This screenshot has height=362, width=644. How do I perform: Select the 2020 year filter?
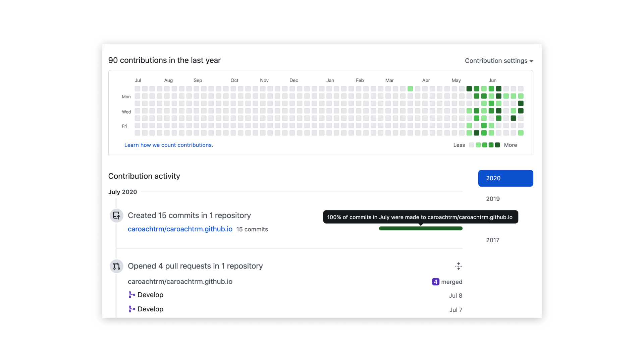pyautogui.click(x=505, y=178)
